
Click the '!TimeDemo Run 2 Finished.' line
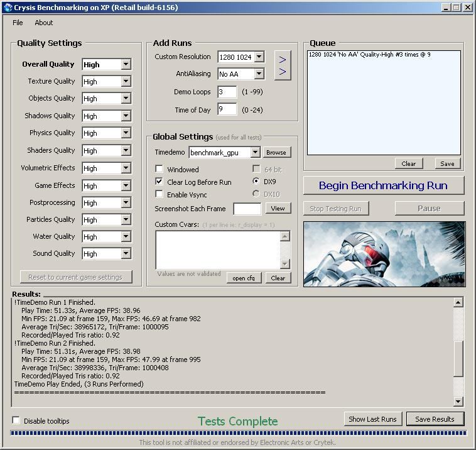tap(55, 343)
